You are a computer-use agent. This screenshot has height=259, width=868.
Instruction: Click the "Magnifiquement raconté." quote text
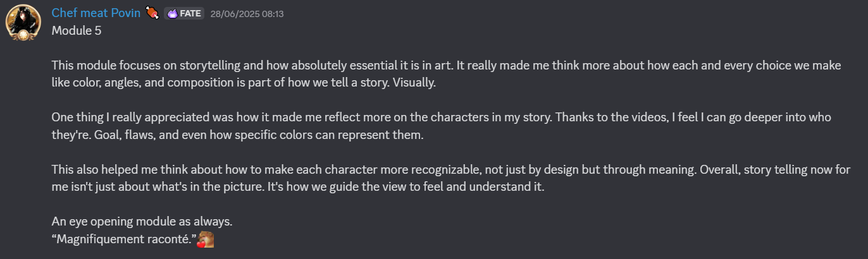(123, 239)
